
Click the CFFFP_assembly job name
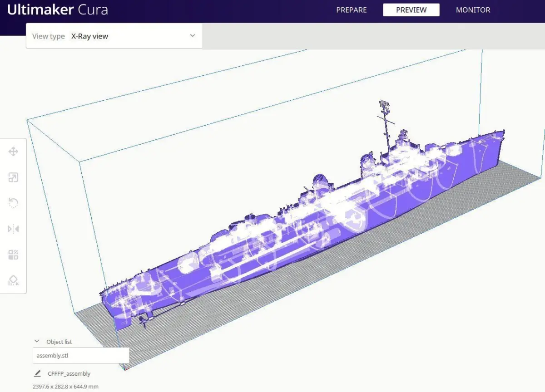click(69, 374)
